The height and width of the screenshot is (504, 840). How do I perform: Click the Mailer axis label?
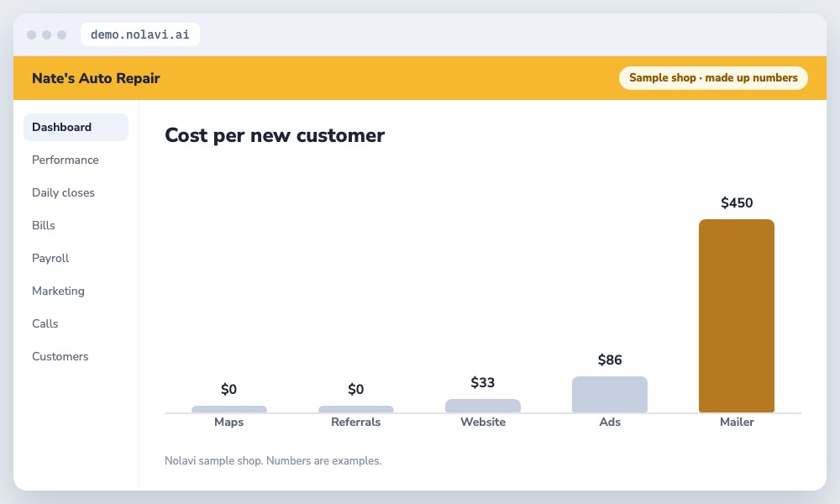(x=737, y=422)
